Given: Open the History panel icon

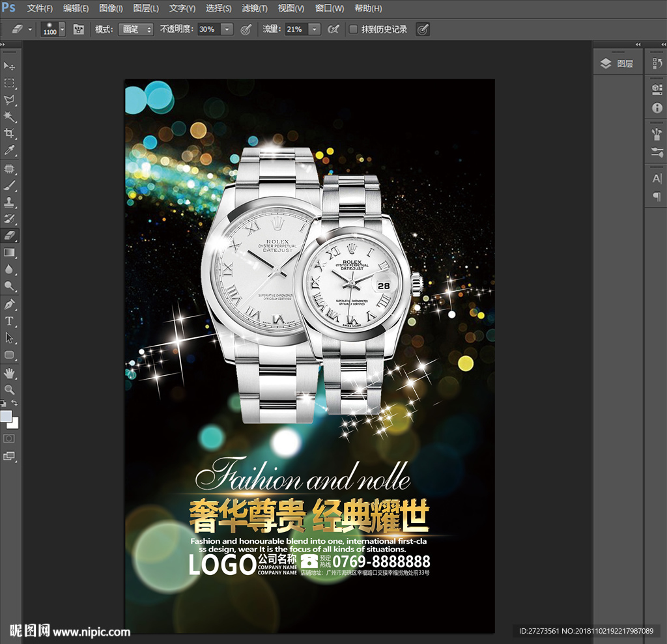Looking at the screenshot, I should point(657,63).
